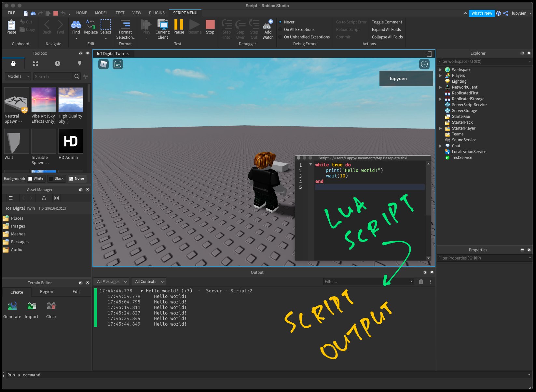The image size is (536, 392).
Task: Select the Toolbox Creations lightbulb icon
Action: (x=80, y=63)
